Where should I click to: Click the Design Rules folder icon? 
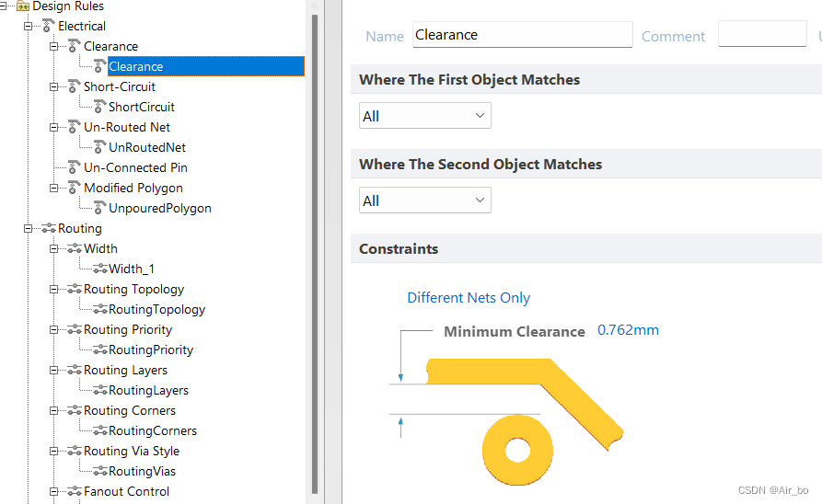pyautogui.click(x=23, y=6)
